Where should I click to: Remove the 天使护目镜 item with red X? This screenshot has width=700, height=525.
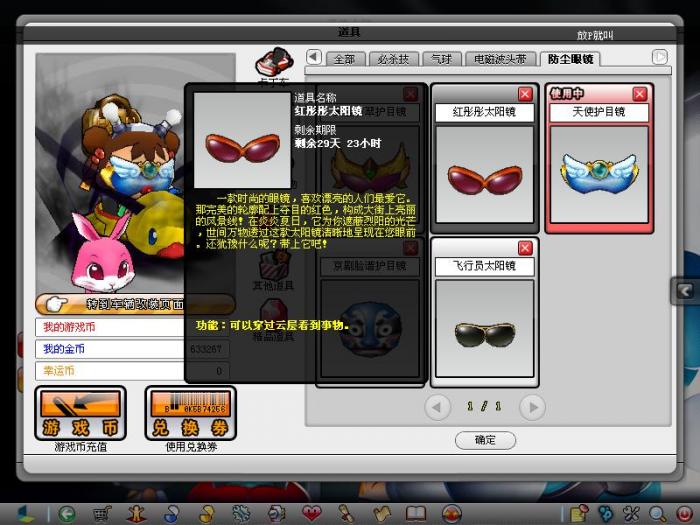tap(640, 94)
